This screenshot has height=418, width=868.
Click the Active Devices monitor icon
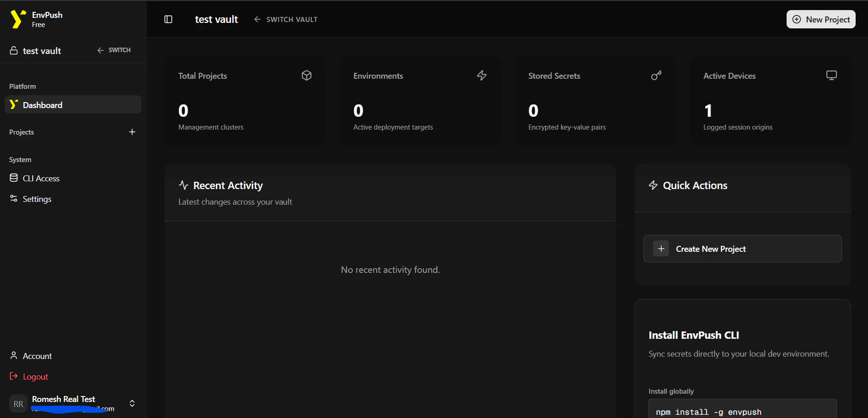832,76
